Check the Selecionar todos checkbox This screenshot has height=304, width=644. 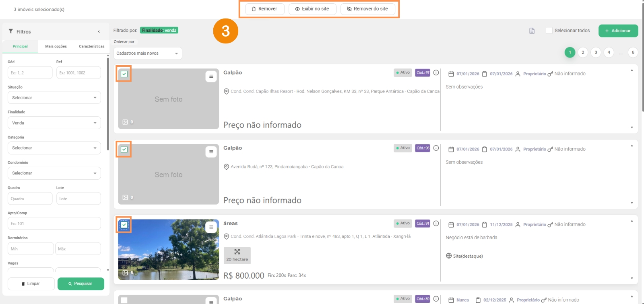[549, 31]
